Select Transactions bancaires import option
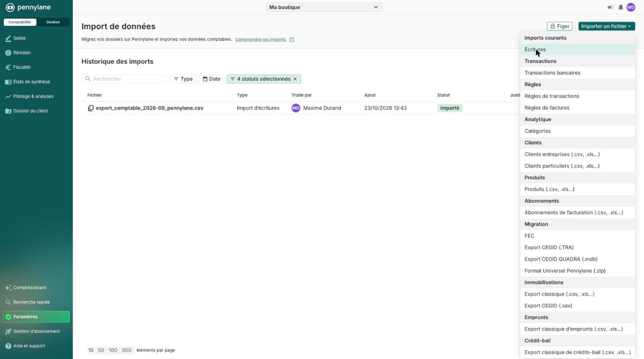Viewport: 644px width, 359px height. (x=577, y=73)
